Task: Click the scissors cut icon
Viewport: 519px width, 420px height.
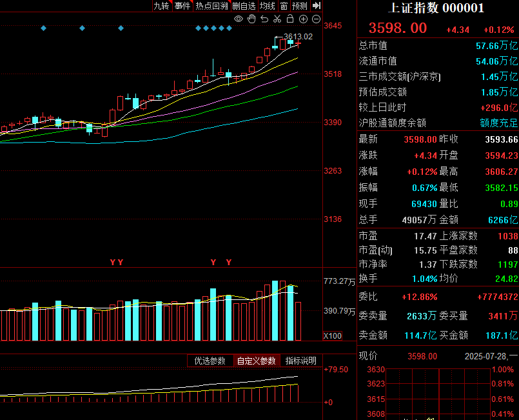Action: [x=277, y=19]
